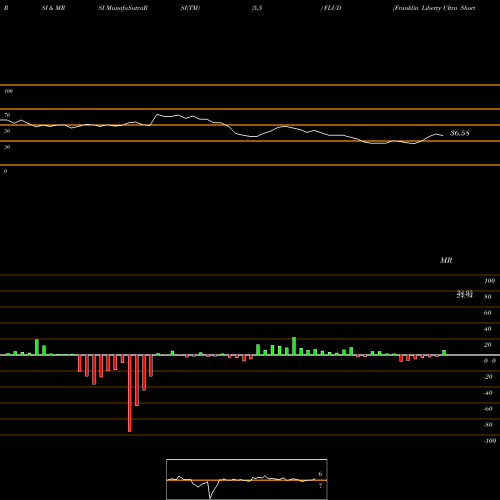Click the tallest red MR bar

pos(130,393)
